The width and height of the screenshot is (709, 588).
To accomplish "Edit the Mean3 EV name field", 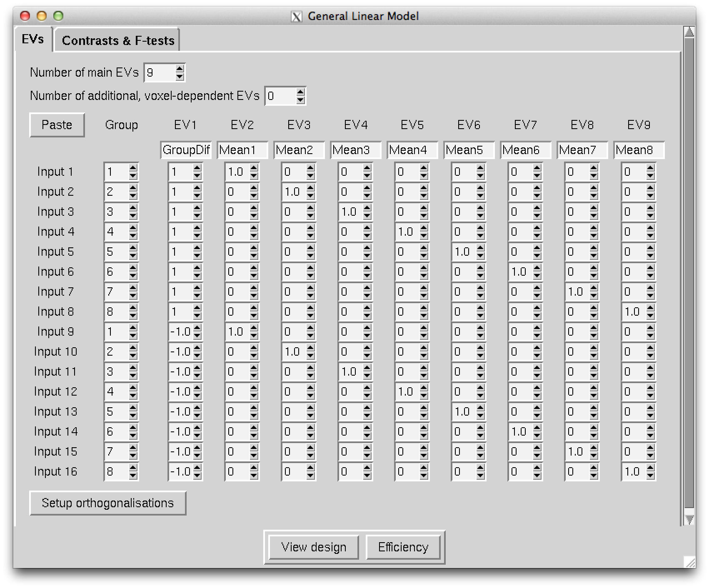I will click(x=356, y=150).
